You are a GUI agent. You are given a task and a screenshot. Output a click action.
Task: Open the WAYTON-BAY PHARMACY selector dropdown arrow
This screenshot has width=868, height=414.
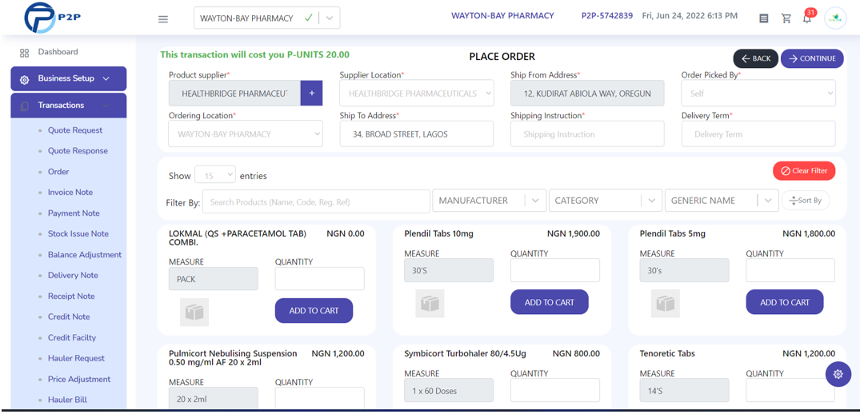tap(330, 18)
